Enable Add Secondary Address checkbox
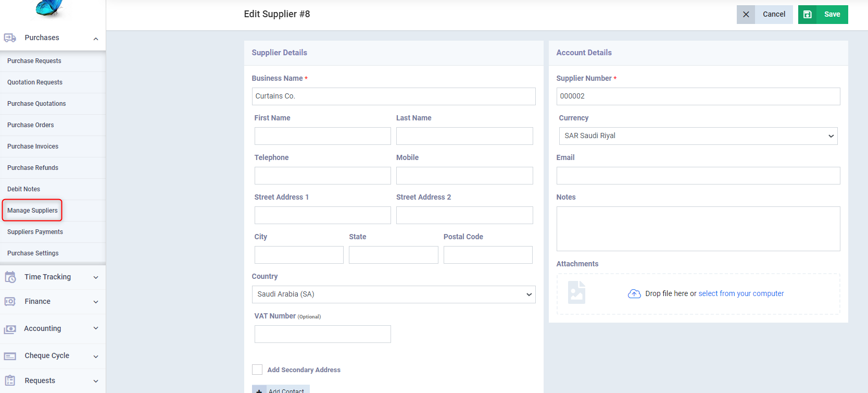This screenshot has height=393, width=868. click(257, 370)
